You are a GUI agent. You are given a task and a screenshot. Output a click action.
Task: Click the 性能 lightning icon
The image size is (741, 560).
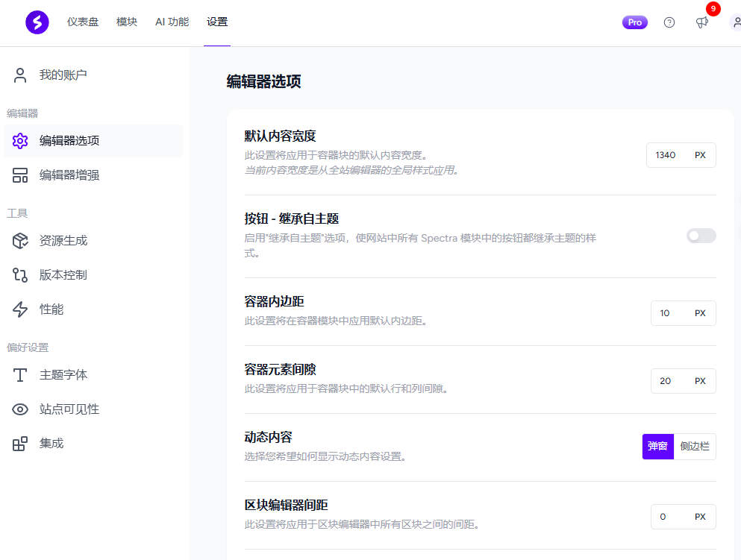[20, 309]
